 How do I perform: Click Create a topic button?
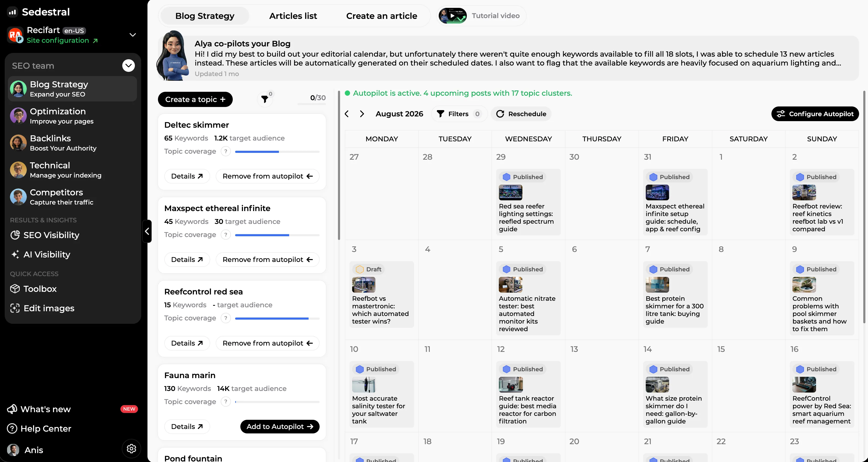coord(195,99)
